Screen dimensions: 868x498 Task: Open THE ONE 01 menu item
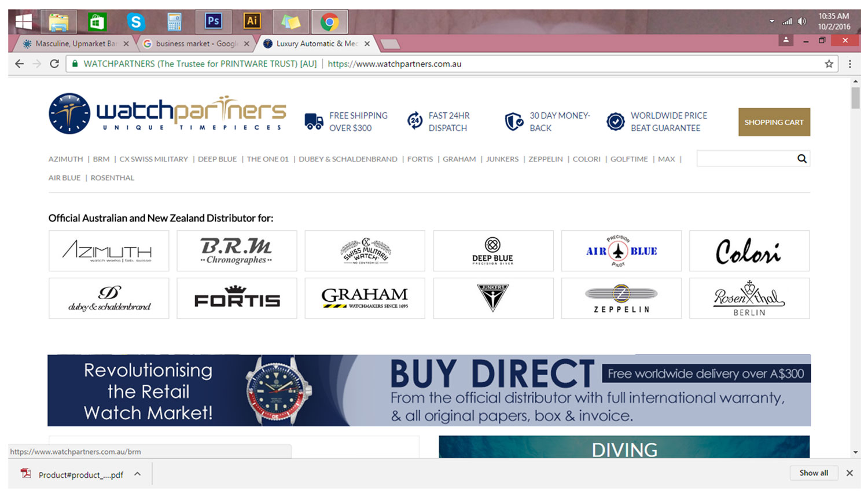[267, 159]
